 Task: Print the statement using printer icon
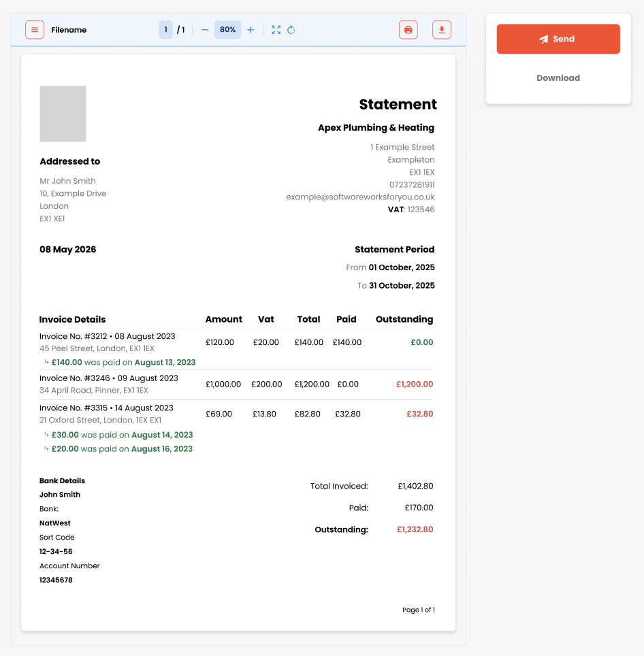pyautogui.click(x=408, y=30)
